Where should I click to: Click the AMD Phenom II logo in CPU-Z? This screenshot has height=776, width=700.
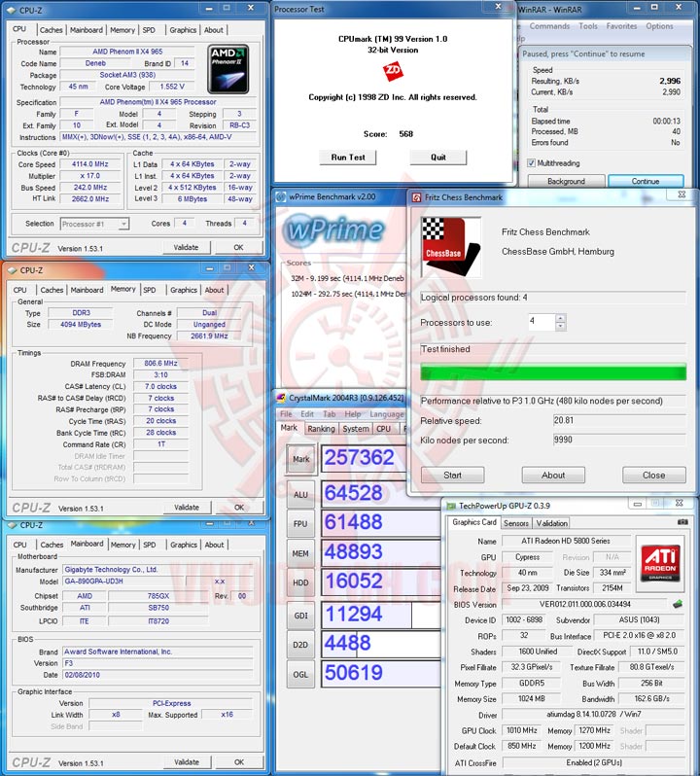point(227,69)
